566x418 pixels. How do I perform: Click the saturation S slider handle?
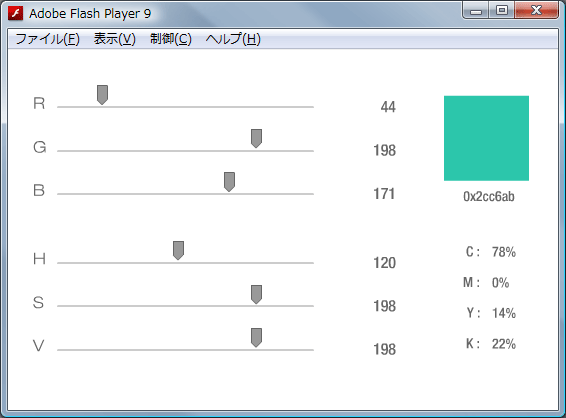coord(256,295)
